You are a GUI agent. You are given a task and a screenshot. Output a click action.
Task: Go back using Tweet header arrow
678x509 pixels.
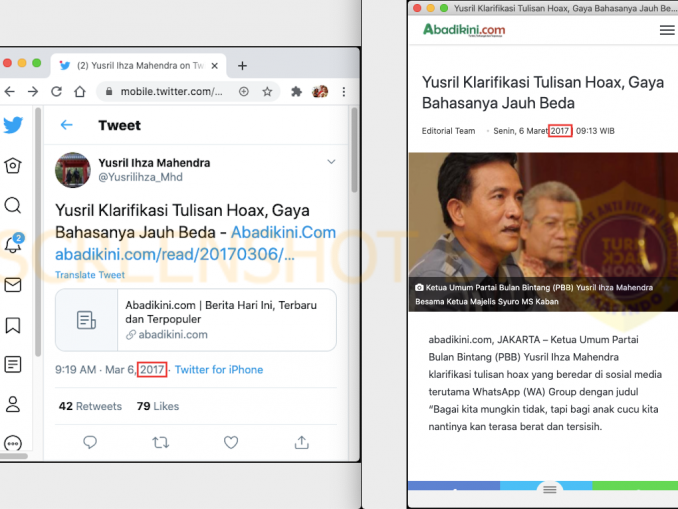[x=66, y=125]
